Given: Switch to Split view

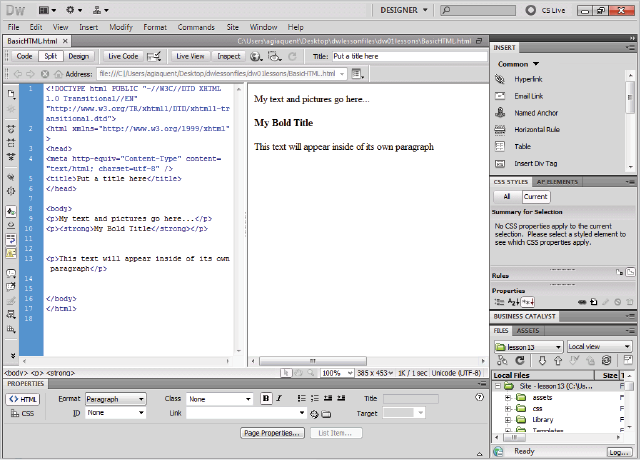Looking at the screenshot, I should [x=51, y=56].
